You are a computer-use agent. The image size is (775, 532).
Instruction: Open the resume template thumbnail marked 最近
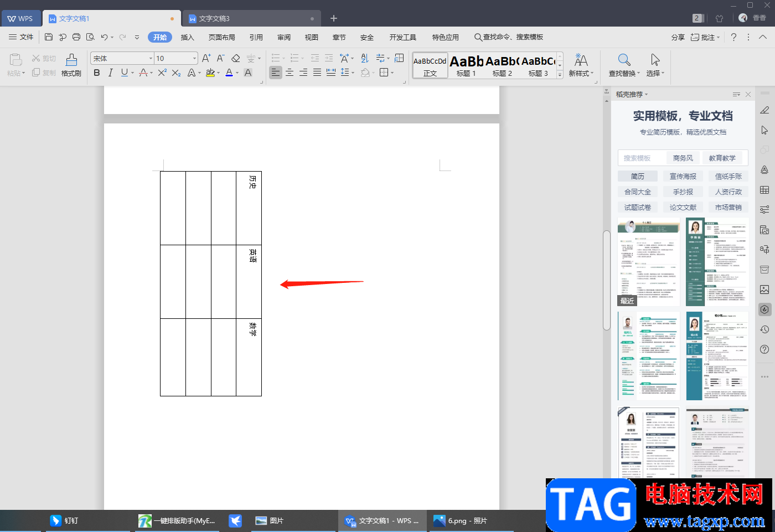click(x=649, y=262)
